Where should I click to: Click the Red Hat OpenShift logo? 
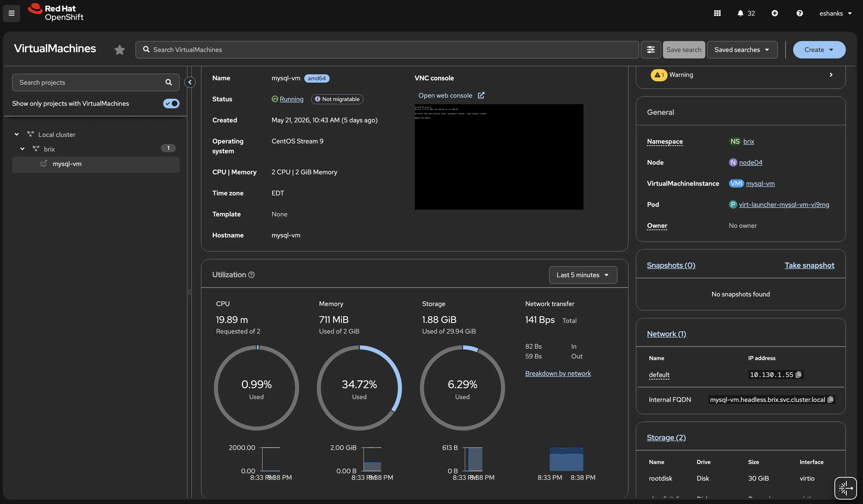click(56, 13)
